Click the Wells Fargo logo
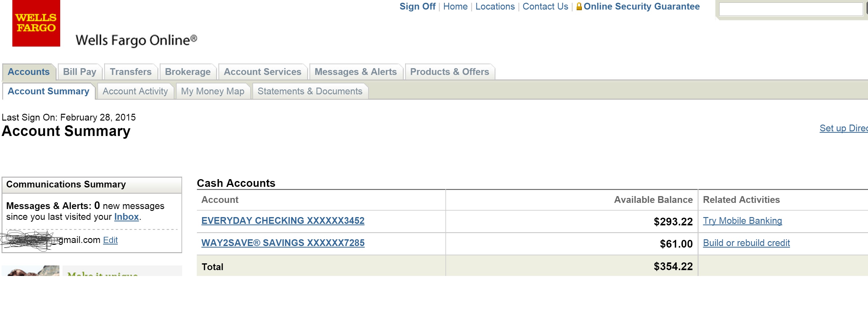Screen dimensions: 868x333 coord(36,23)
